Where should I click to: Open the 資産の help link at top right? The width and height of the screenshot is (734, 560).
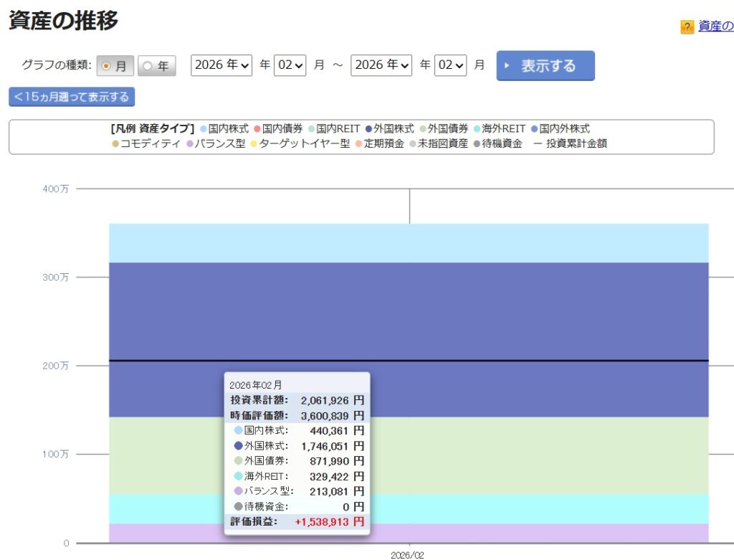tap(715, 27)
